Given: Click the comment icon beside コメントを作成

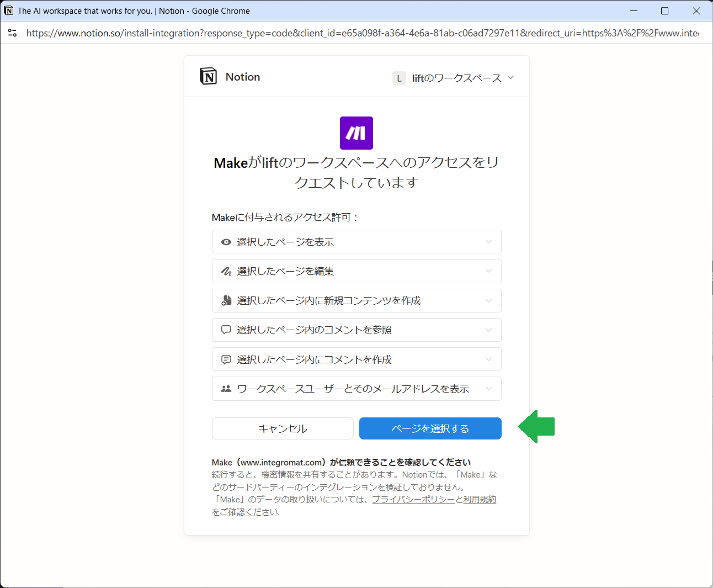Looking at the screenshot, I should (226, 359).
